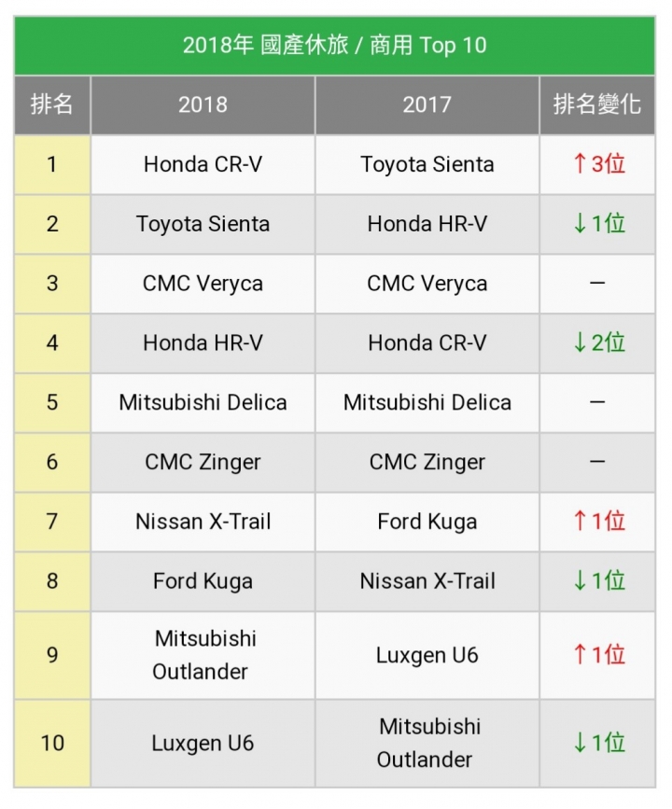
Task: Click the yellow rank 5 cell
Action: [51, 402]
